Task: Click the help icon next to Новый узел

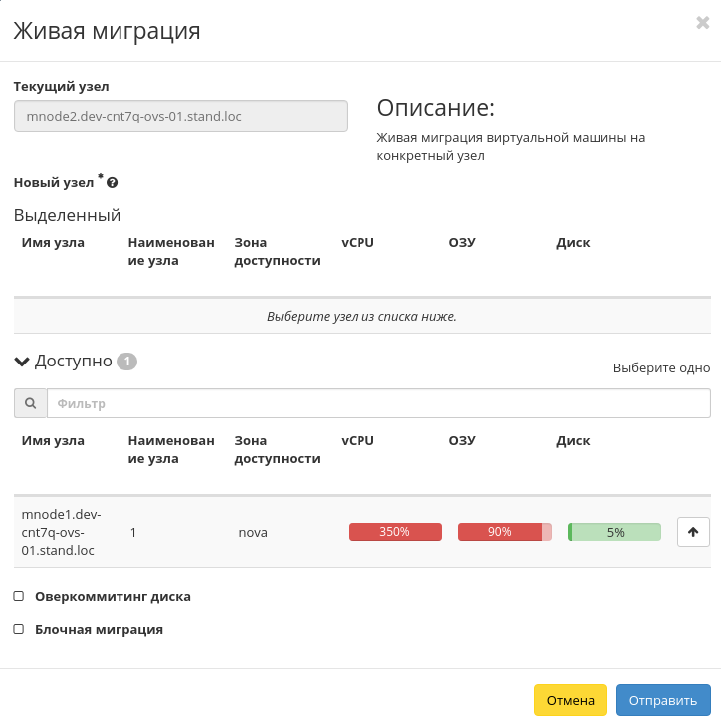Action: pos(113,183)
